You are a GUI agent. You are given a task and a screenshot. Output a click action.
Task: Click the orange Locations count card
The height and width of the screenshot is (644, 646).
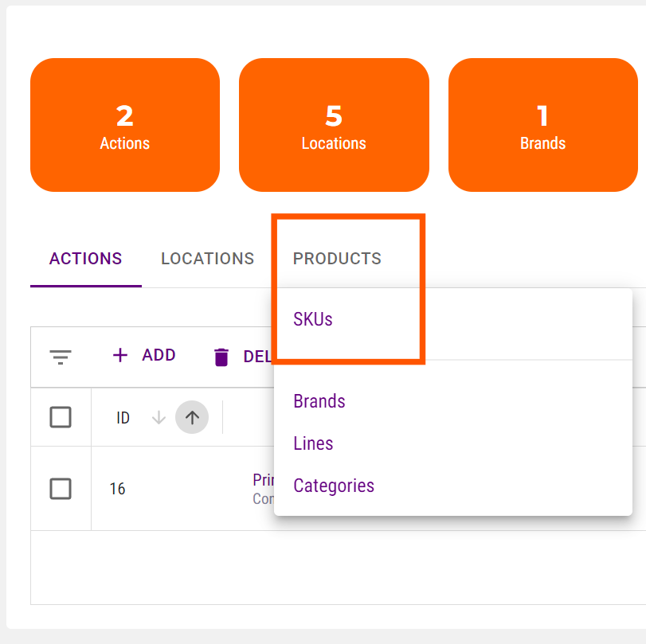334,125
